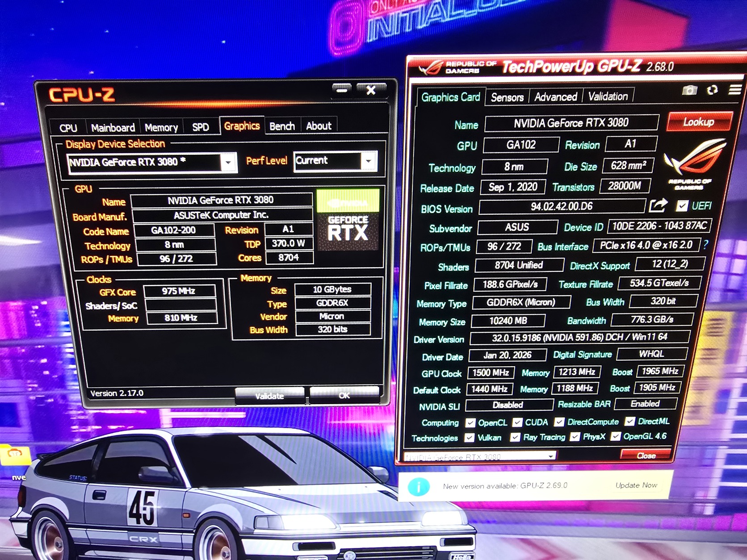
Task: Click the Pixel Fillrate value 188.6 GPixel/s
Action: 510,284
